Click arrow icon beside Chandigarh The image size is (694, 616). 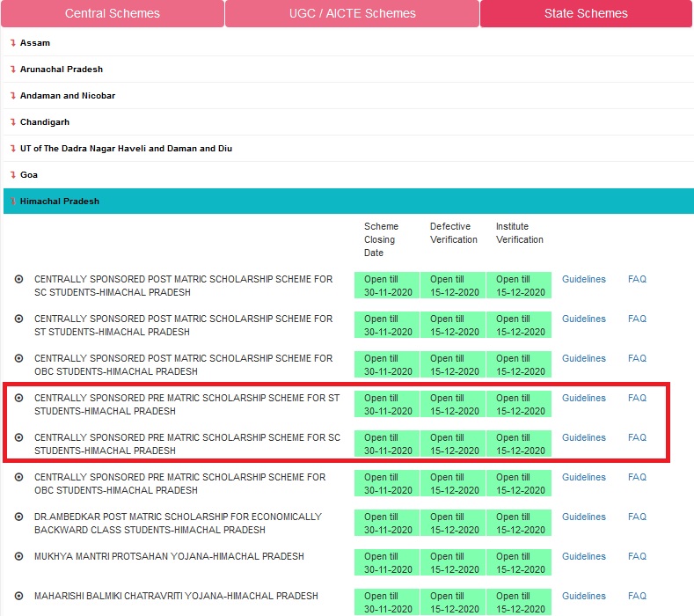(12, 122)
